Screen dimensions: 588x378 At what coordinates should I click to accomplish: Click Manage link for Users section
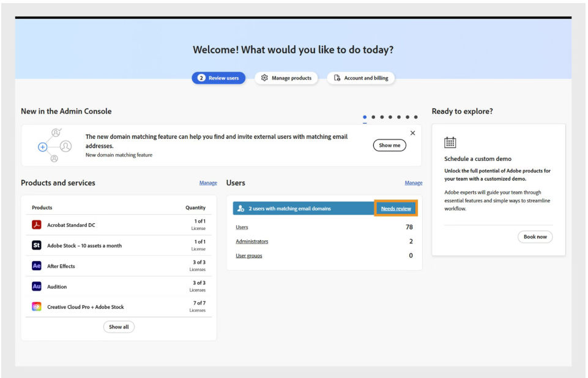pyautogui.click(x=414, y=183)
